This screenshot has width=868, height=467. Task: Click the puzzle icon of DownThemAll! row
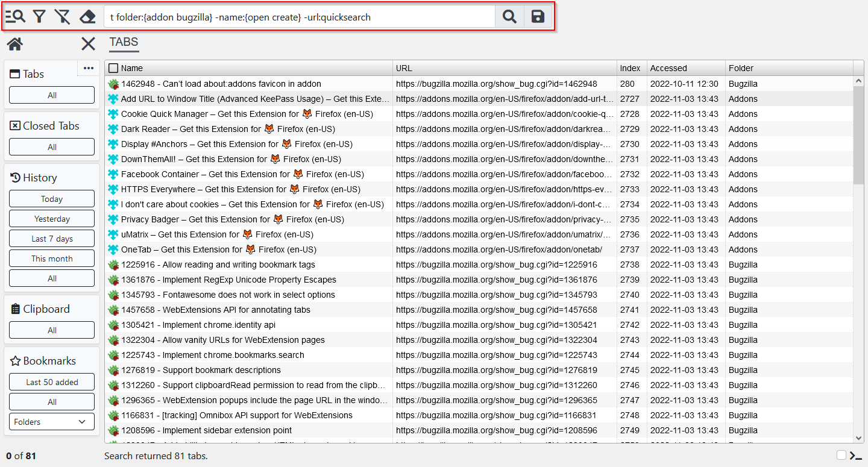[x=113, y=159]
